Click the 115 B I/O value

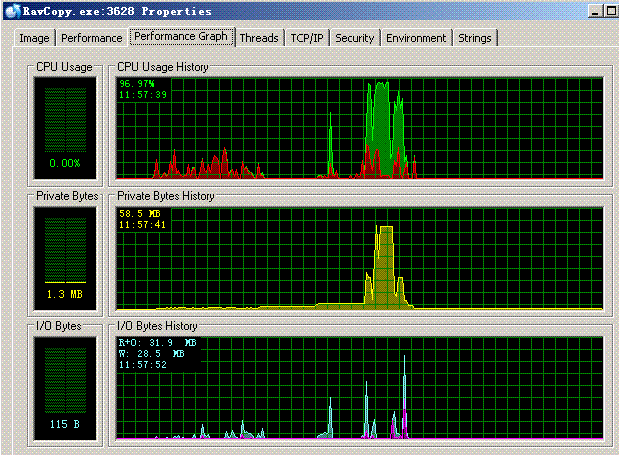[65, 424]
